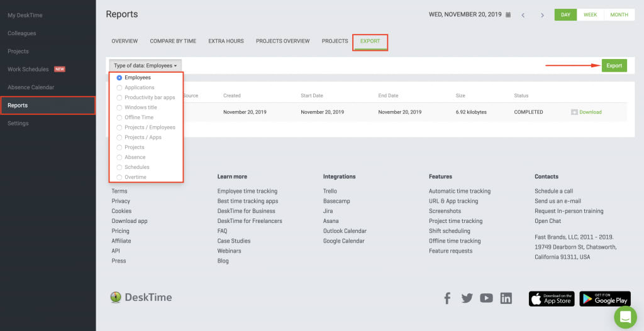This screenshot has width=644, height=331.
Task: Open the Projects report tab
Action: tap(335, 41)
